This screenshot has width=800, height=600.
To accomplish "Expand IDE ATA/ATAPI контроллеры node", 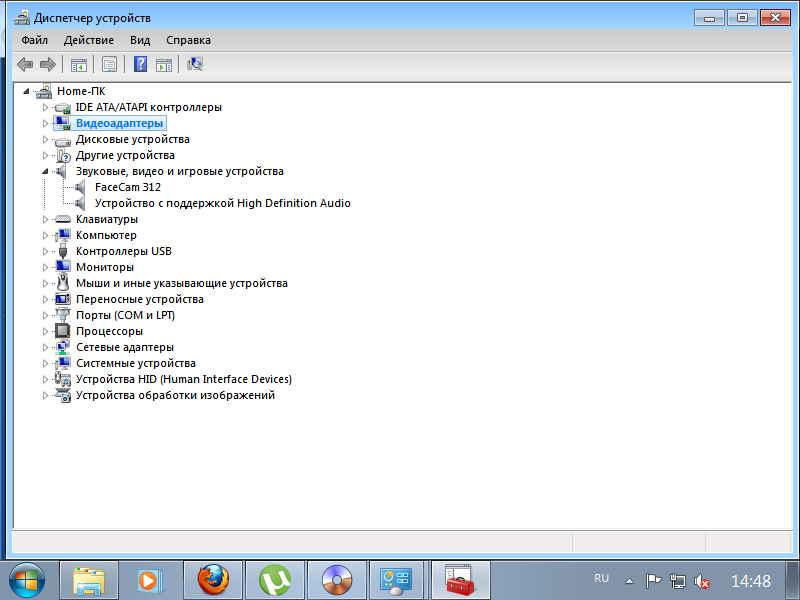I will [45, 107].
